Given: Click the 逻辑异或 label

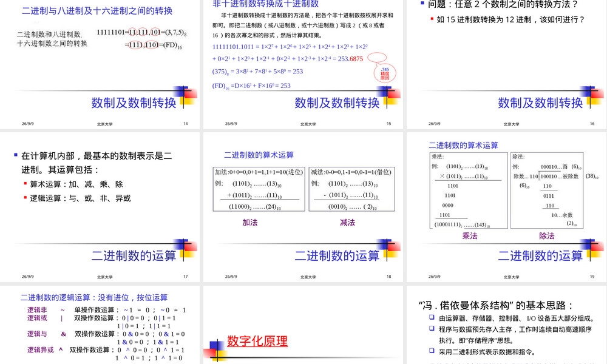Looking at the screenshot, I should (41, 349).
